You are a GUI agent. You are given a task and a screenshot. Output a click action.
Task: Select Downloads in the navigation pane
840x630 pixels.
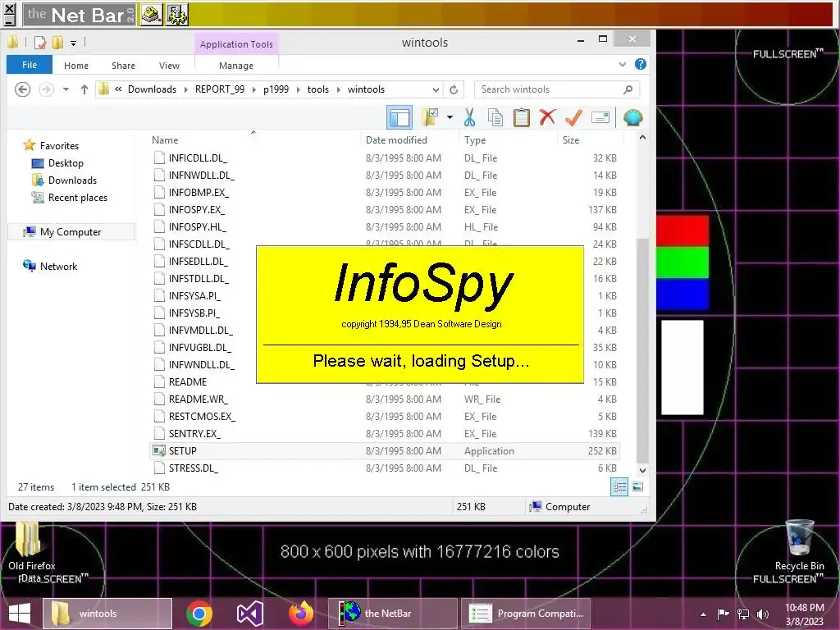click(x=72, y=180)
